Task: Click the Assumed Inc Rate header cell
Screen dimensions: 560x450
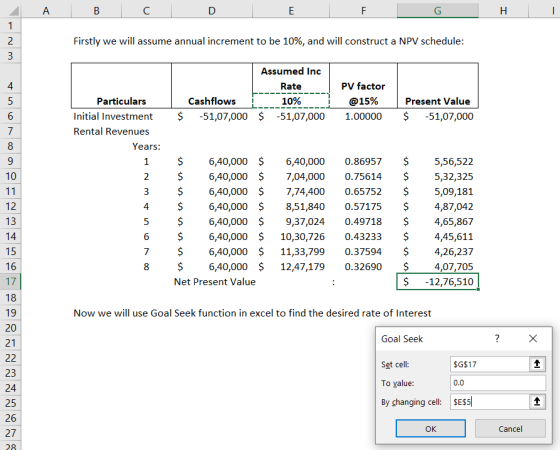Action: click(291, 79)
